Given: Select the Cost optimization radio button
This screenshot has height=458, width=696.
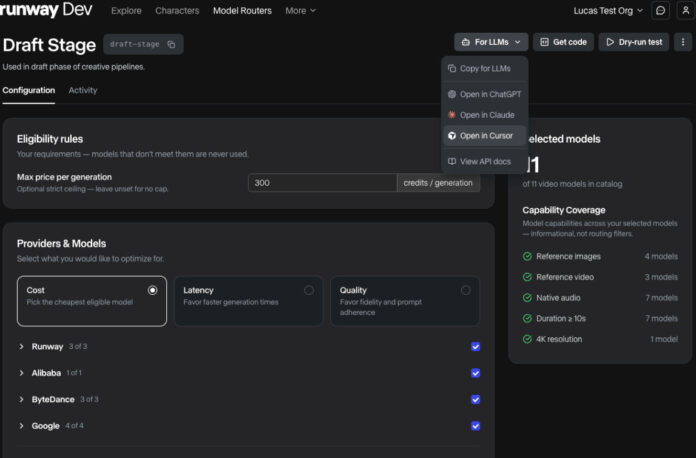Looking at the screenshot, I should (x=152, y=290).
